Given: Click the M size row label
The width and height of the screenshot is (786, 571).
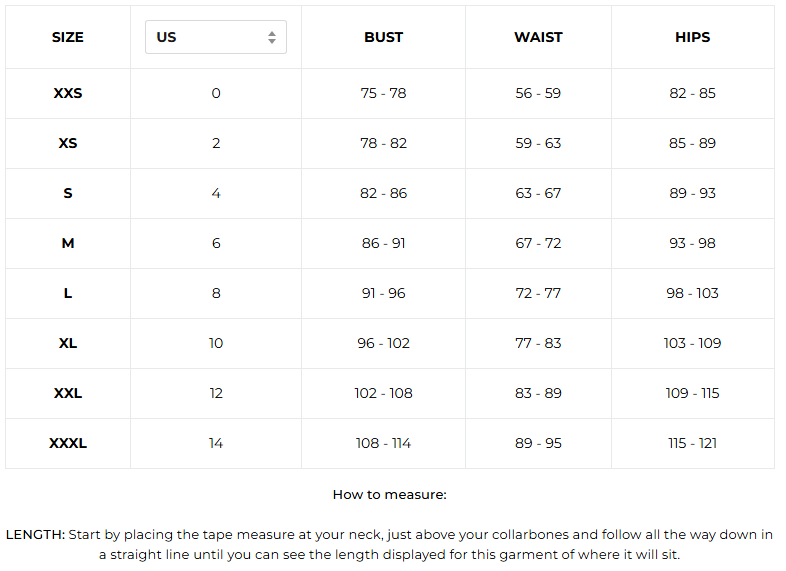Looking at the screenshot, I should [68, 243].
